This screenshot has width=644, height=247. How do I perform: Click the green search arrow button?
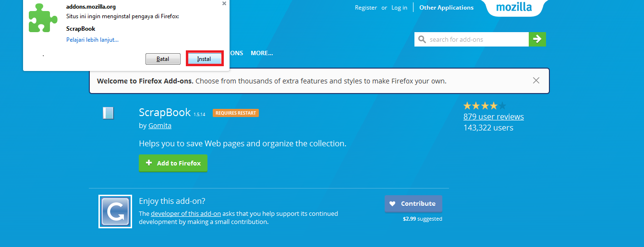537,39
